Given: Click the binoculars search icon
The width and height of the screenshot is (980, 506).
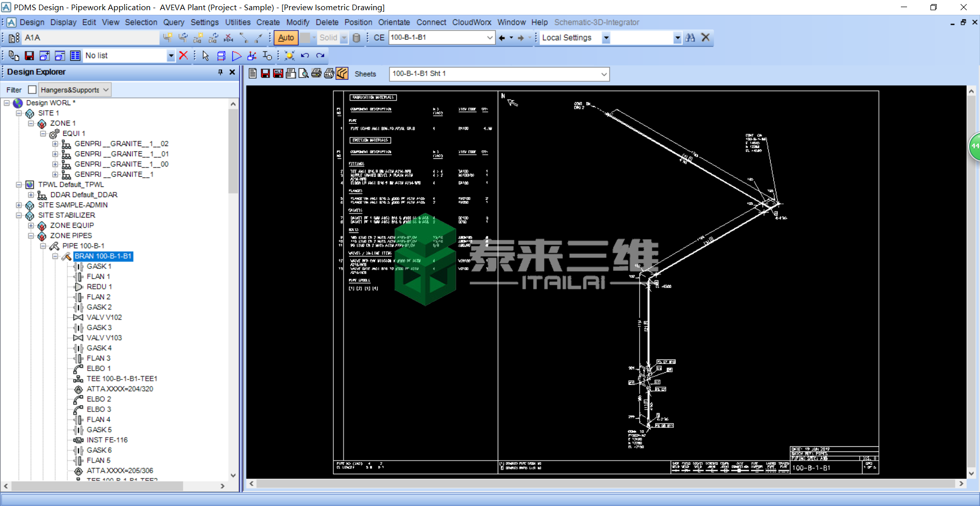Looking at the screenshot, I should click(x=690, y=38).
